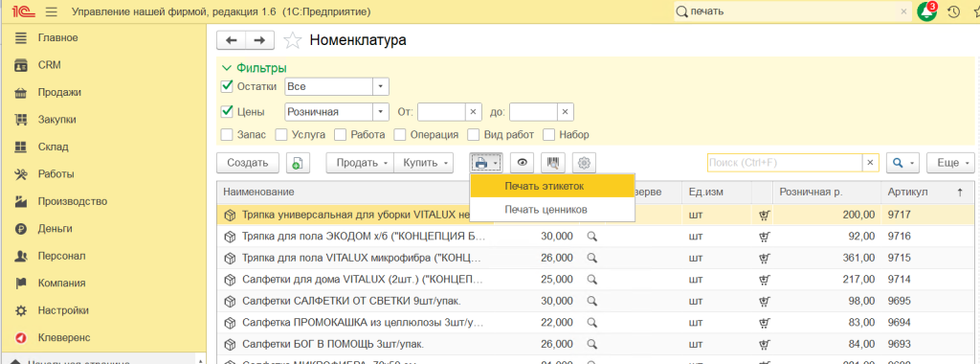Click the copy item green plus icon
The width and height of the screenshot is (980, 364).
299,163
